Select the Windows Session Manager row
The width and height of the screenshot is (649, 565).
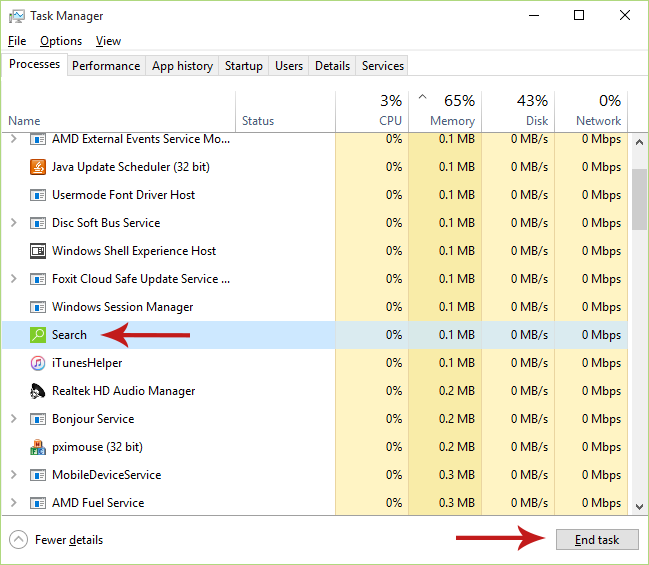315,307
